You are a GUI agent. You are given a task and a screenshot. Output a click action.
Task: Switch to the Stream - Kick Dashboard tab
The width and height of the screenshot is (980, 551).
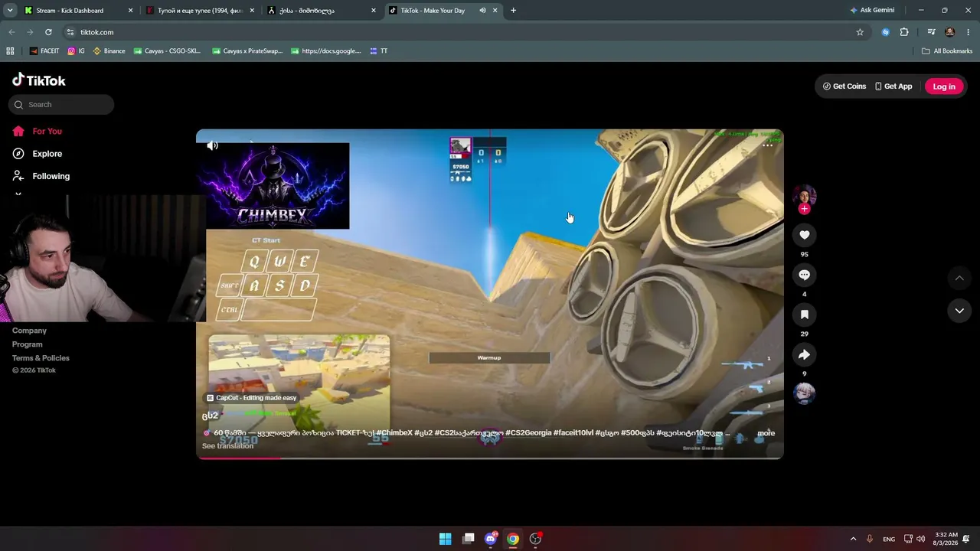pos(79,11)
